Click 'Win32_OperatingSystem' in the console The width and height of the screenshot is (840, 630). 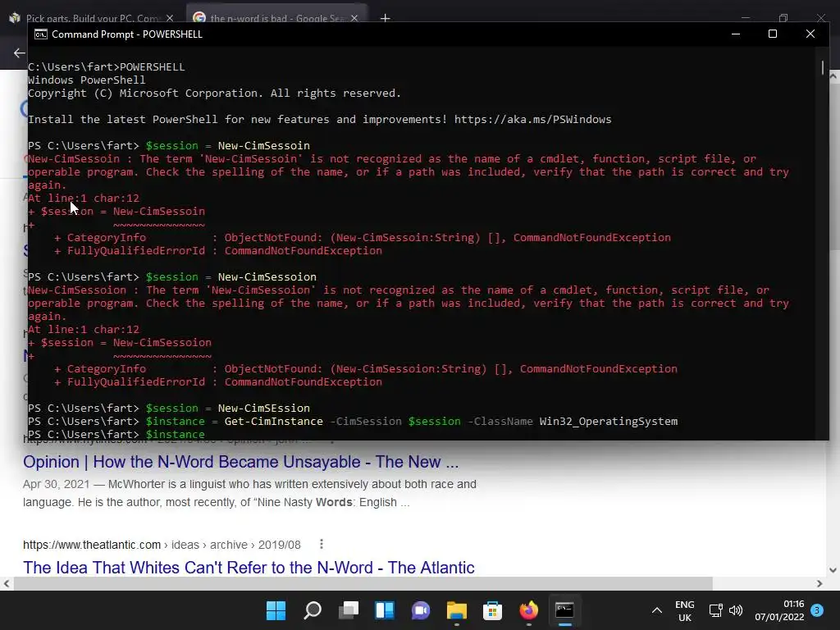pos(609,421)
